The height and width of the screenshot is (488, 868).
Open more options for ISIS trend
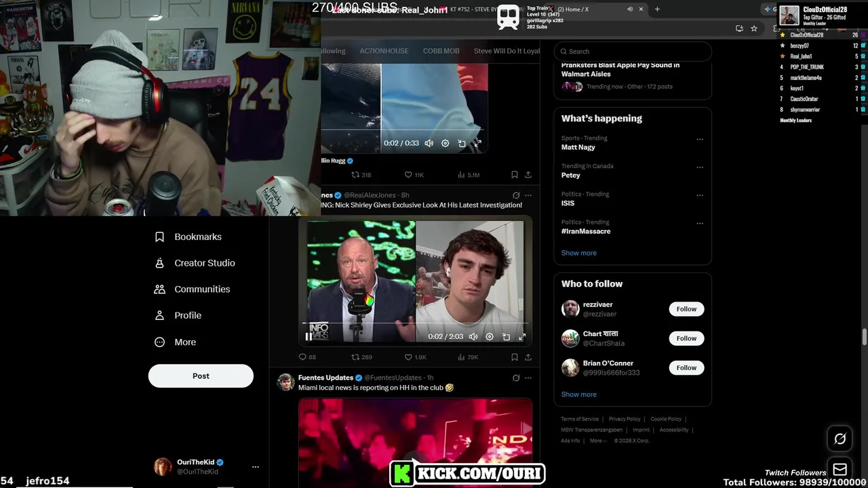pos(700,196)
